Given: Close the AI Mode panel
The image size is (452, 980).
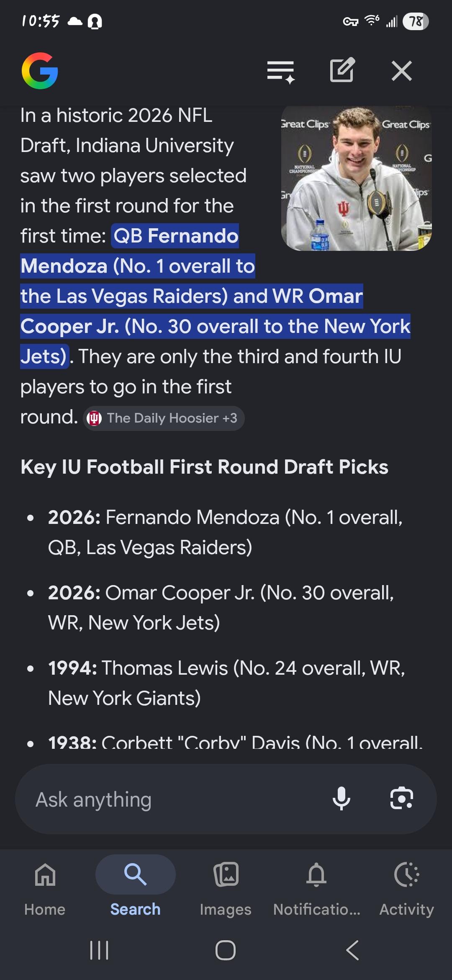Looking at the screenshot, I should 401,70.
